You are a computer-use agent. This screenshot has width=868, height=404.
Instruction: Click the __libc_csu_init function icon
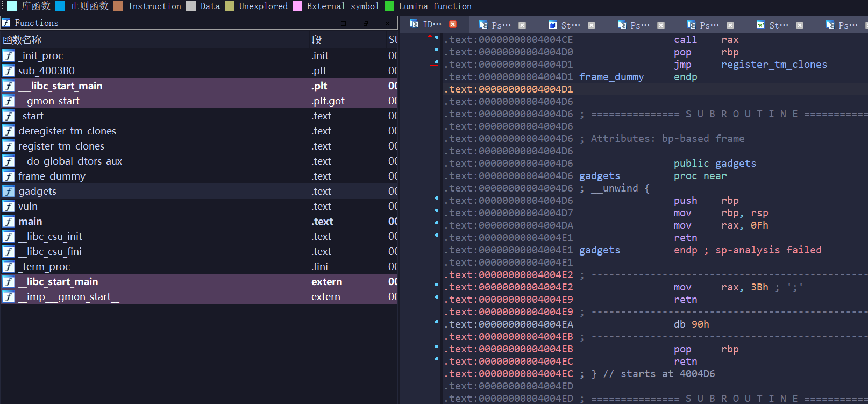coord(9,236)
